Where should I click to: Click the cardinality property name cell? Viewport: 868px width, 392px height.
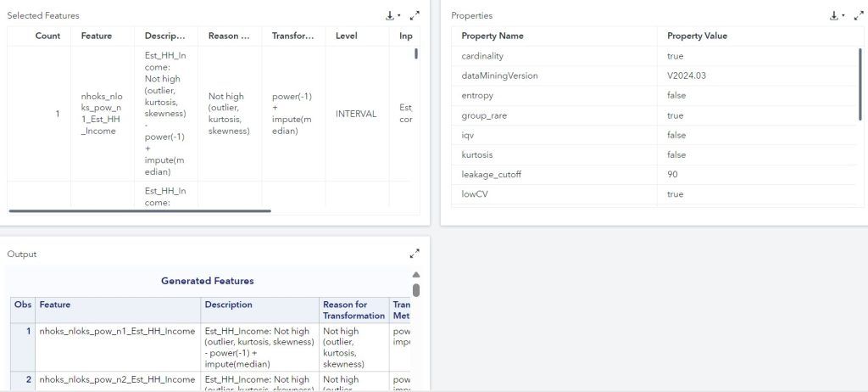click(482, 56)
